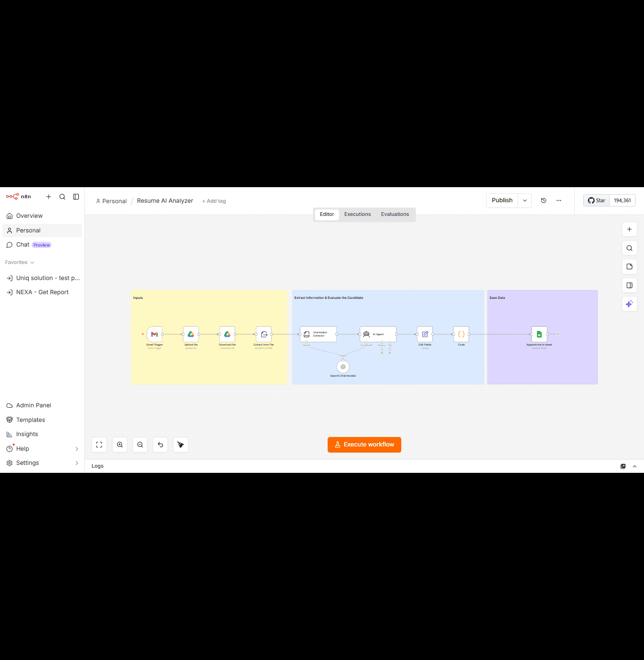The width and height of the screenshot is (644, 660).
Task: Add node after Append row in sheet output
Action: 558,334
